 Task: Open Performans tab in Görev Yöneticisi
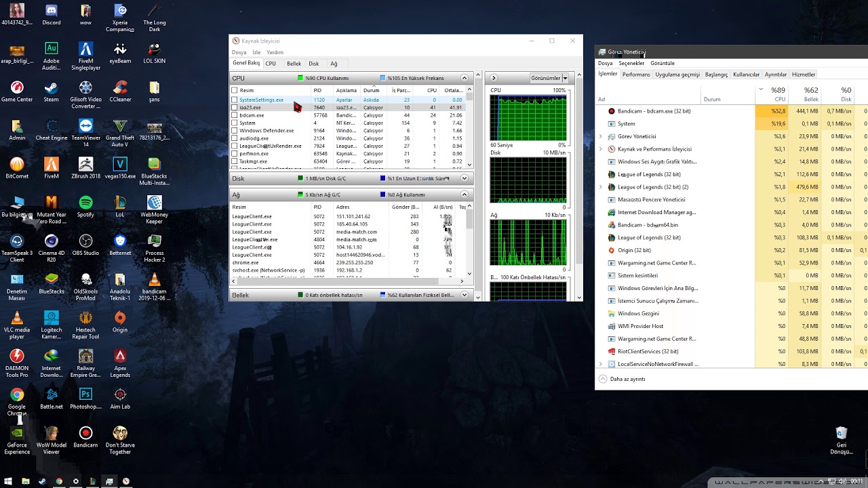click(636, 75)
